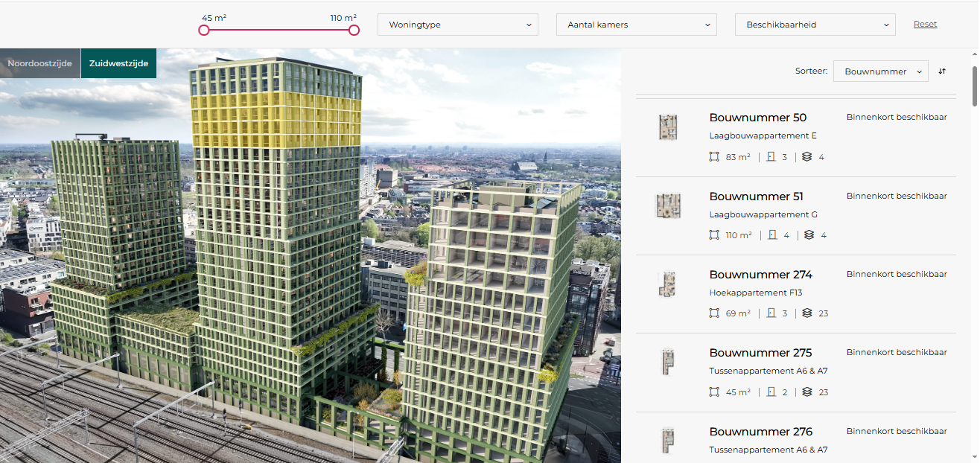Click rooms icon beside 3 in Bouwnummer 50
The image size is (980, 463).
click(771, 157)
